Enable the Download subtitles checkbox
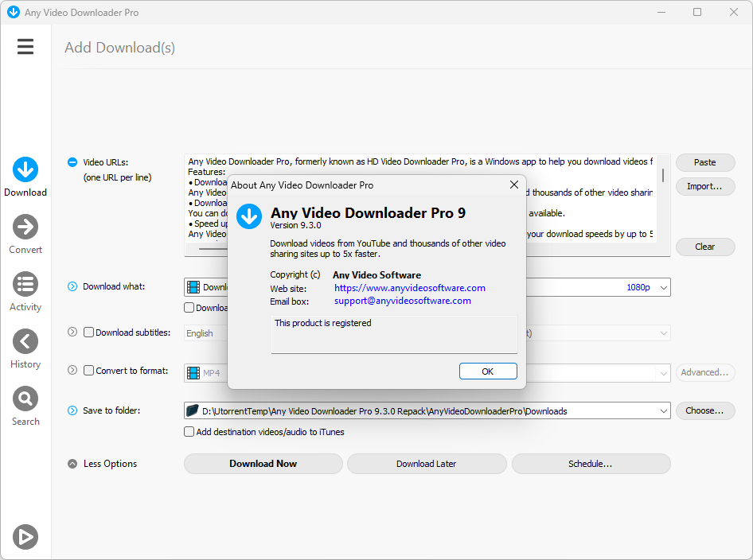Viewport: 753px width, 560px height. coord(88,332)
